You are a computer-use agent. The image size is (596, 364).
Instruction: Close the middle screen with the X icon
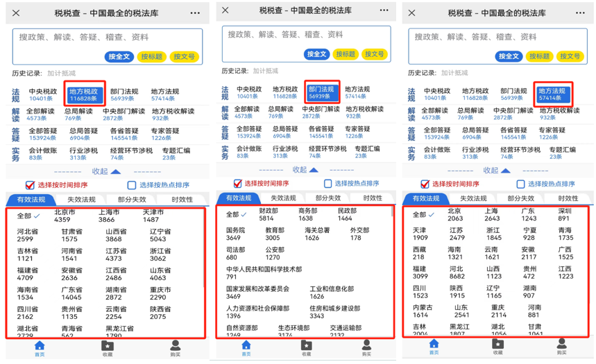[225, 10]
